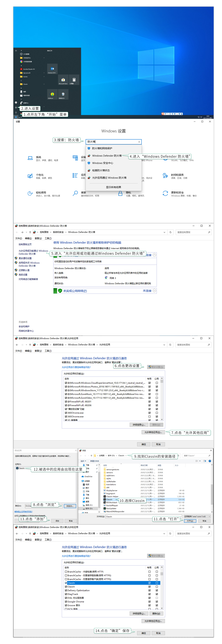Screen dimensions: 222x644
Task: Click 添加 button in 添加应用 dialog
Action: (57, 521)
